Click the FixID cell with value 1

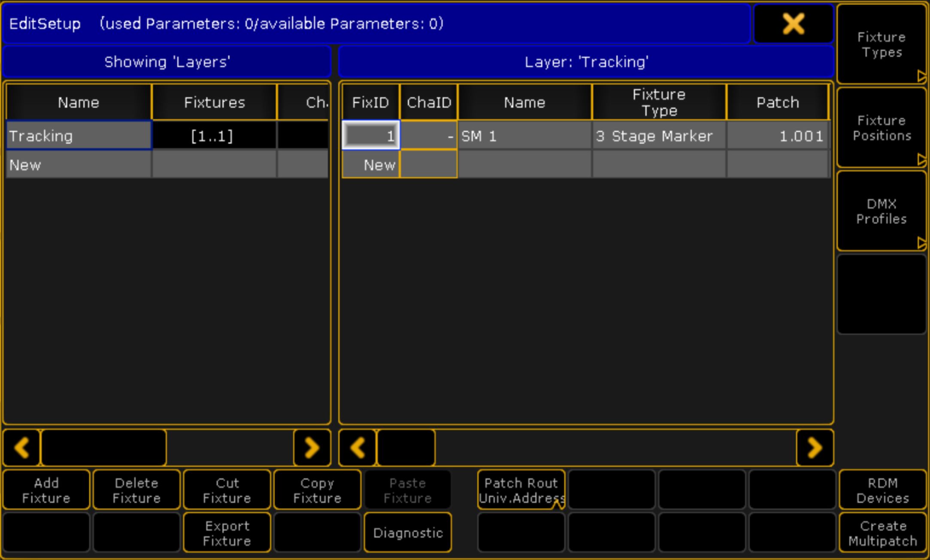[x=371, y=136]
